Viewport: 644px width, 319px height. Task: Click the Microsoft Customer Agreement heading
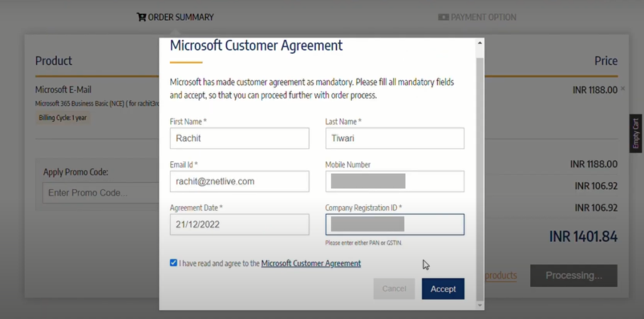coord(257,45)
